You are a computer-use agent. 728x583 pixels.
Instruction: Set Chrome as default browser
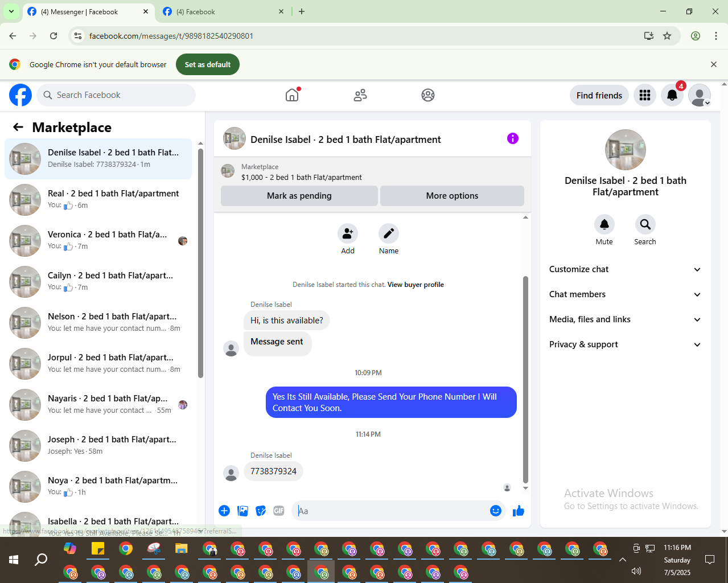(x=208, y=64)
